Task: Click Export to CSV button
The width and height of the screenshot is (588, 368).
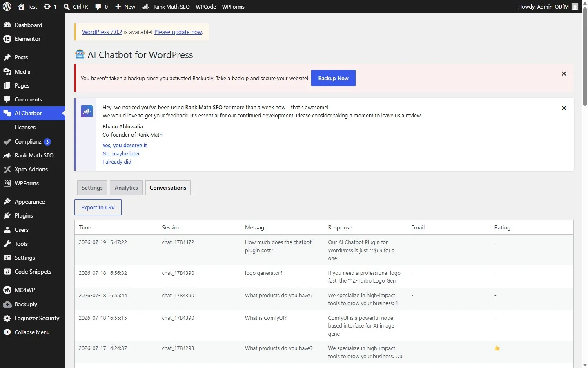Action: pyautogui.click(x=98, y=207)
